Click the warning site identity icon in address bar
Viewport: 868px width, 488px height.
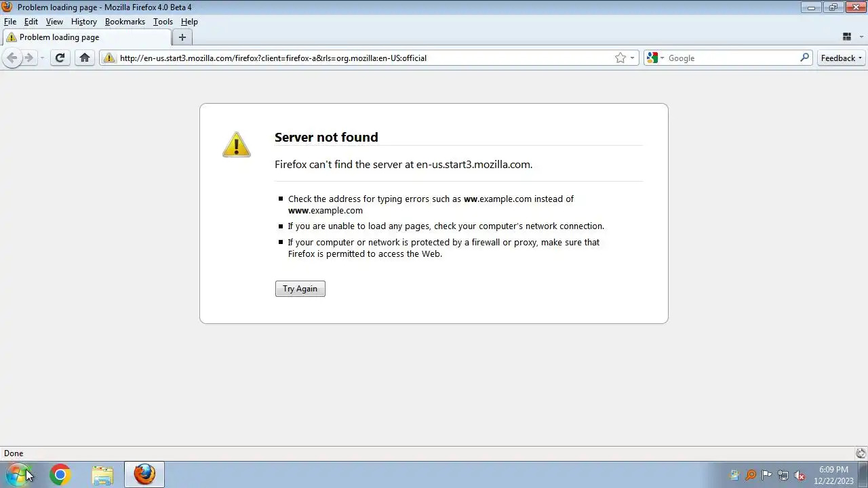pyautogui.click(x=109, y=58)
